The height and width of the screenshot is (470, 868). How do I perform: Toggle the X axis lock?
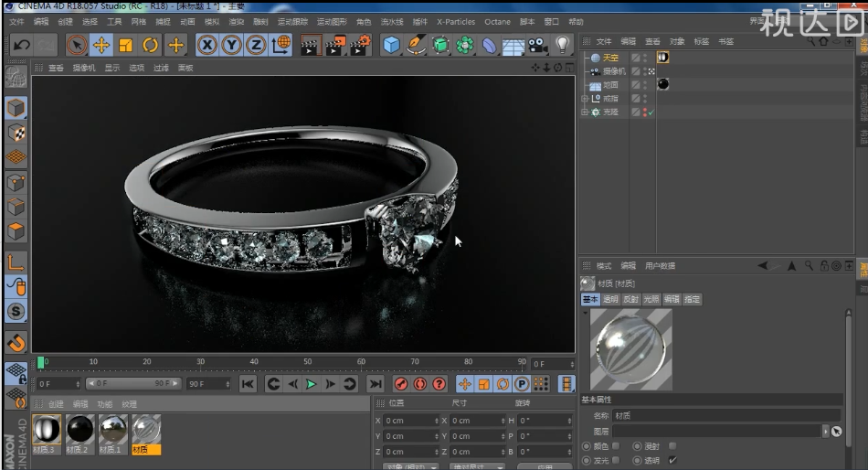207,45
